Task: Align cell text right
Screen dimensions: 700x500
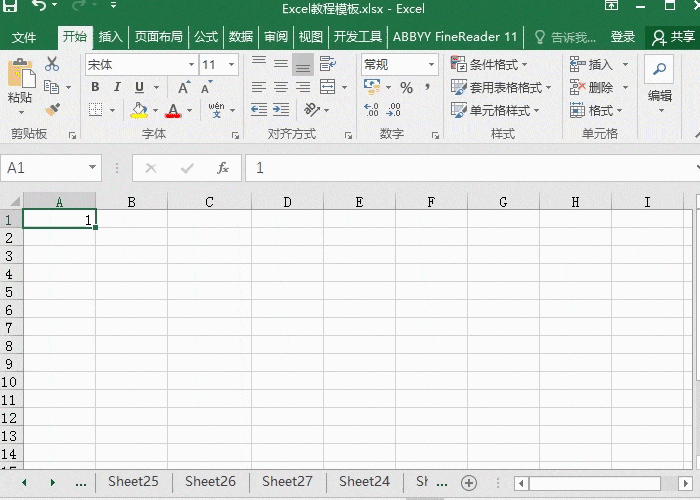Action: click(x=303, y=87)
